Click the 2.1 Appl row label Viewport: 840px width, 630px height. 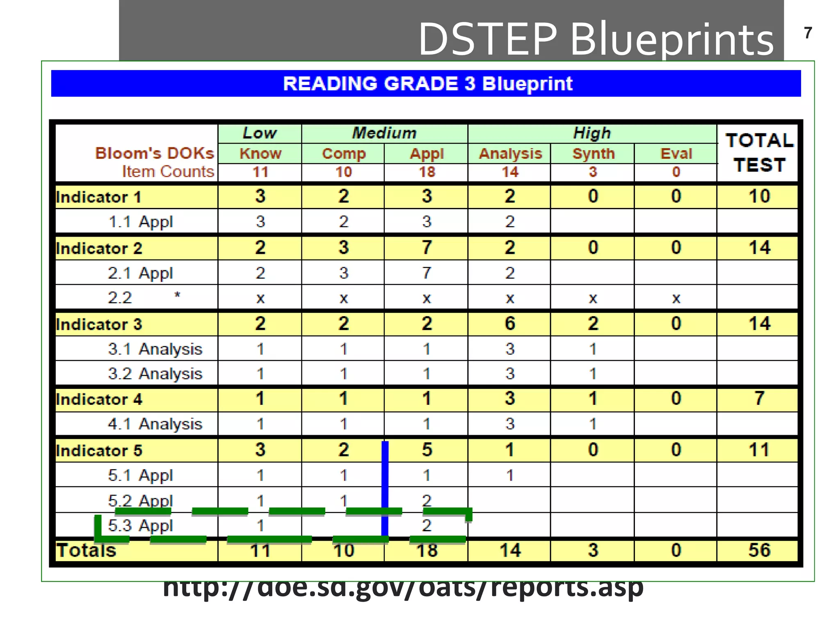coord(140,273)
